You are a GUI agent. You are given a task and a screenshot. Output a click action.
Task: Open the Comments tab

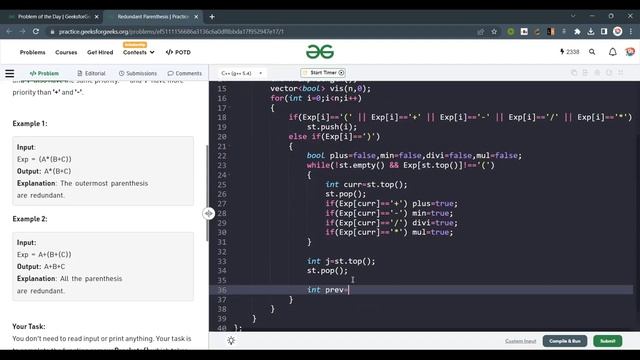tap(185, 73)
